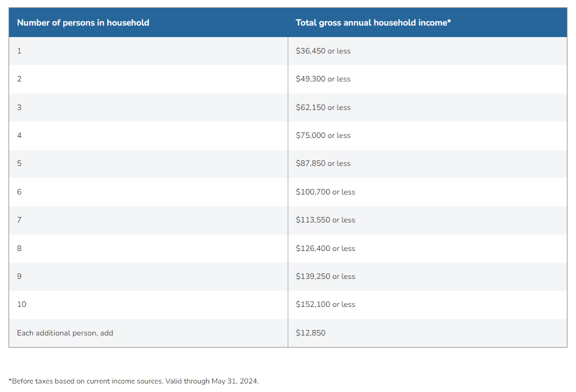Select the $36,450 or less cell
The width and height of the screenshot is (576, 392).
coord(323,51)
